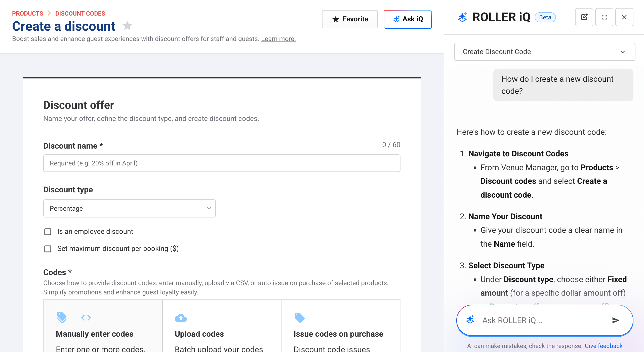Select the cloud upload icon under Upload codes
644x352 pixels.
tap(181, 318)
